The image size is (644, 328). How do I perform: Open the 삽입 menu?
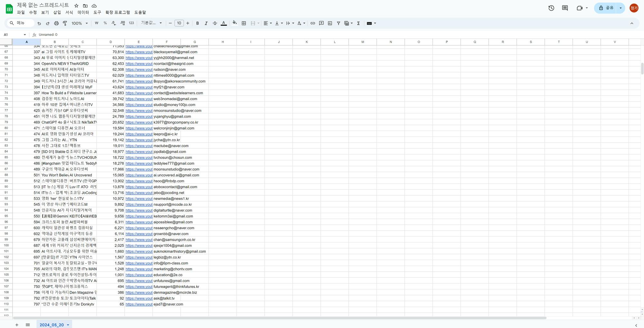coord(57,13)
